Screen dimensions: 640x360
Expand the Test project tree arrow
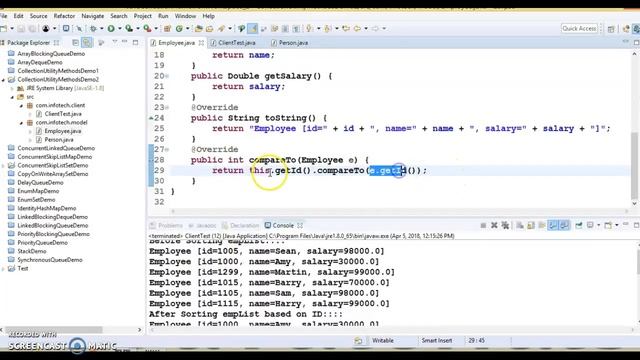3,269
